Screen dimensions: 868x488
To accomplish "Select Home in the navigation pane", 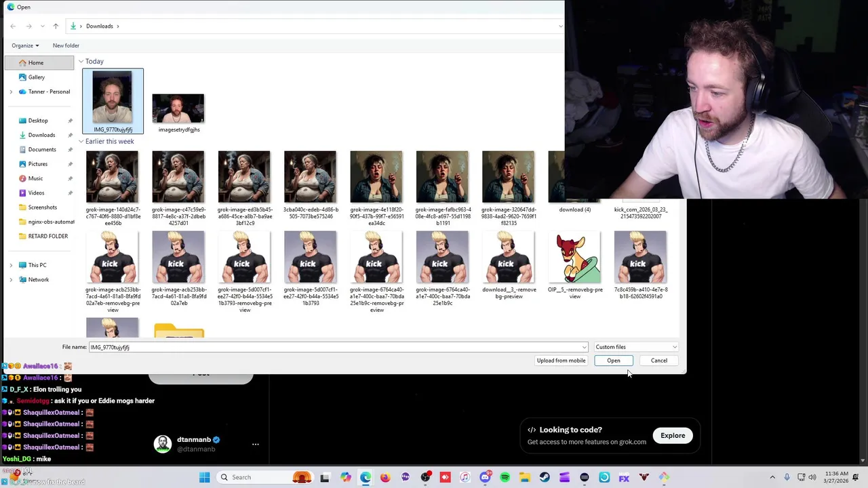I will [39, 62].
